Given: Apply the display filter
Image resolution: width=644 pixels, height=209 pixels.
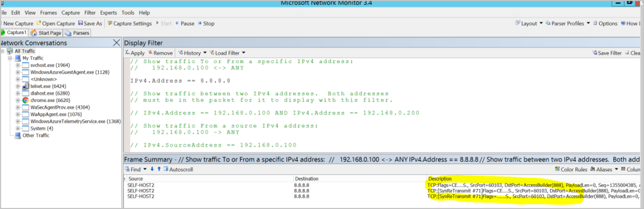Looking at the screenshot, I should click(x=135, y=53).
